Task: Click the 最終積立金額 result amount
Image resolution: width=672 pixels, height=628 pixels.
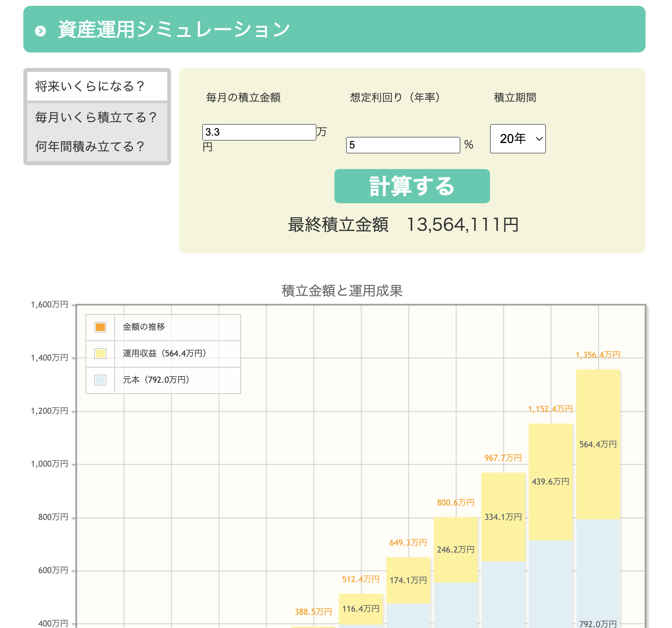Action: point(462,225)
